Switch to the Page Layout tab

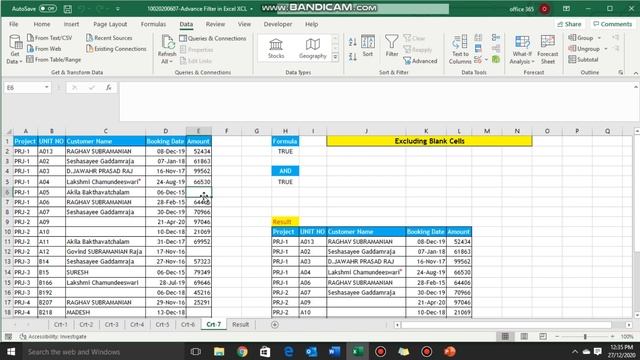coord(110,24)
